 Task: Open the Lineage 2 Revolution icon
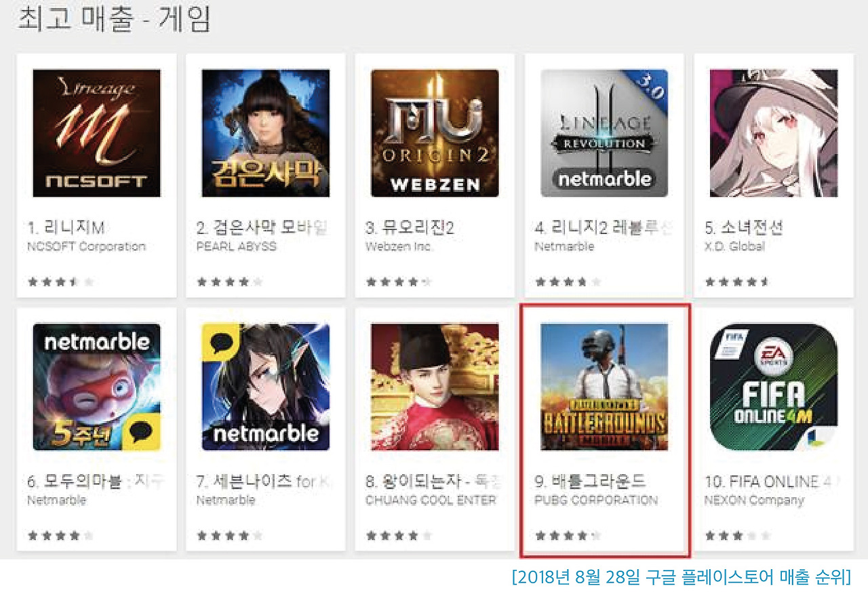tap(604, 133)
